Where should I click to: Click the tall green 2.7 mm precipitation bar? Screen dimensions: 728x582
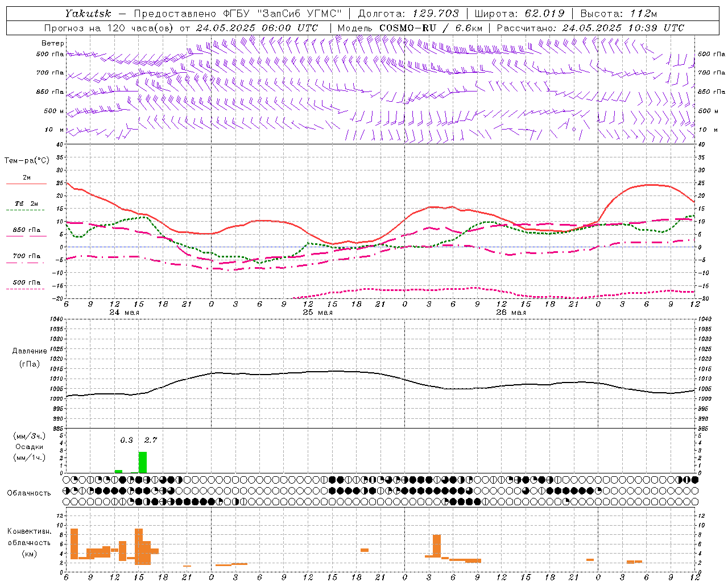point(143,462)
